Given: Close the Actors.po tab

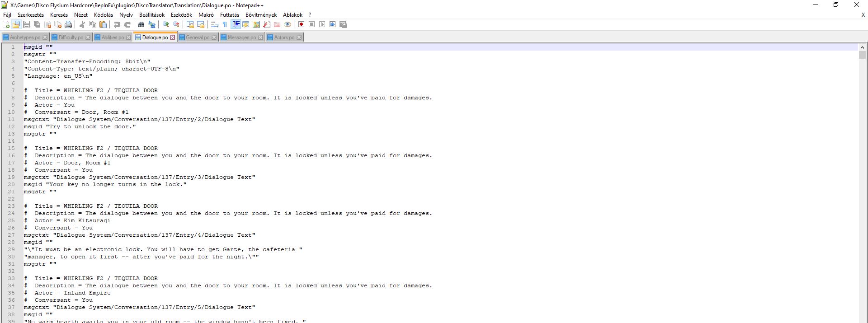Looking at the screenshot, I should pos(299,37).
